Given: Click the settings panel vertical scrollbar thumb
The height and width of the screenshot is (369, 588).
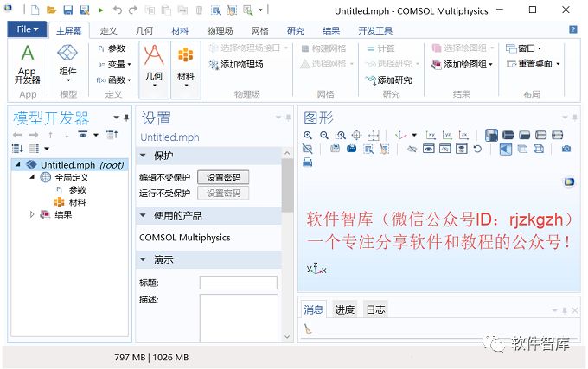Looking at the screenshot, I should coord(287,185).
